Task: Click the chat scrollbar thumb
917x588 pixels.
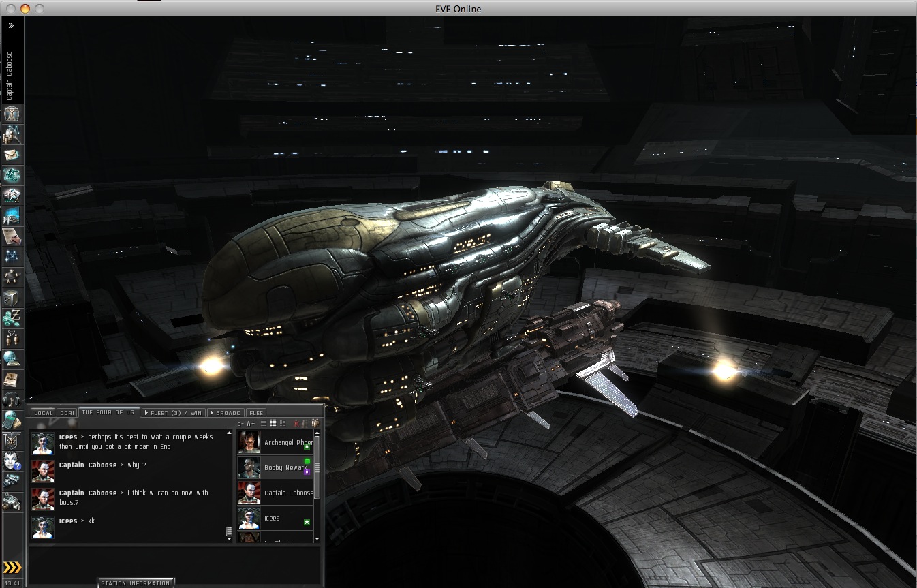Action: 229,531
